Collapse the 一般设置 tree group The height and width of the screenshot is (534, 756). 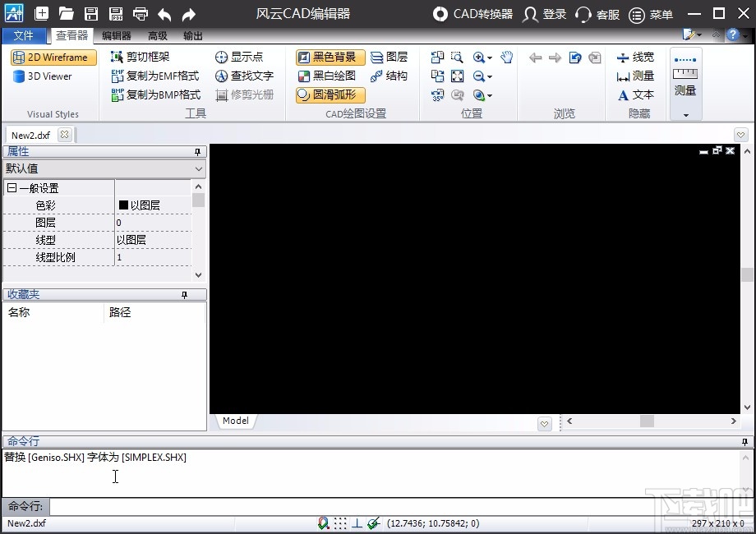pos(12,188)
